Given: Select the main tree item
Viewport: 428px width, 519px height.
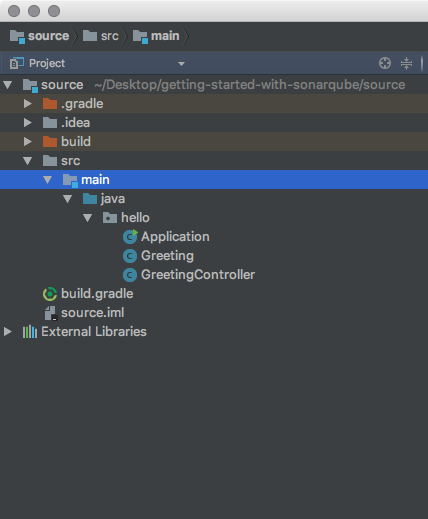Looking at the screenshot, I should tap(214, 180).
